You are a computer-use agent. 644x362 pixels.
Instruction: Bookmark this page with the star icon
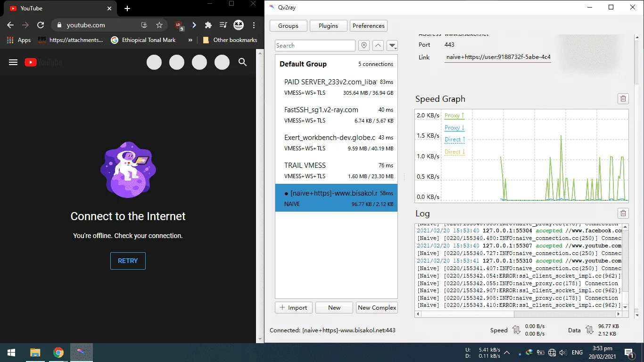159,25
